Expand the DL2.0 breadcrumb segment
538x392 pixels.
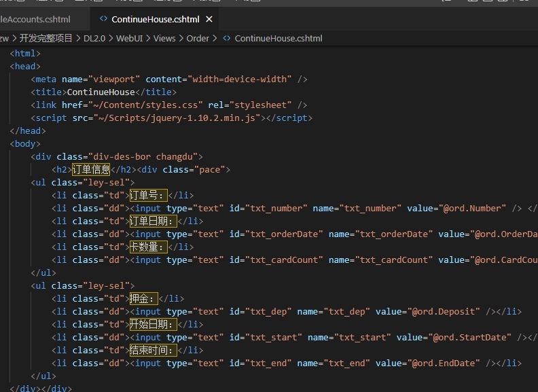(x=94, y=39)
